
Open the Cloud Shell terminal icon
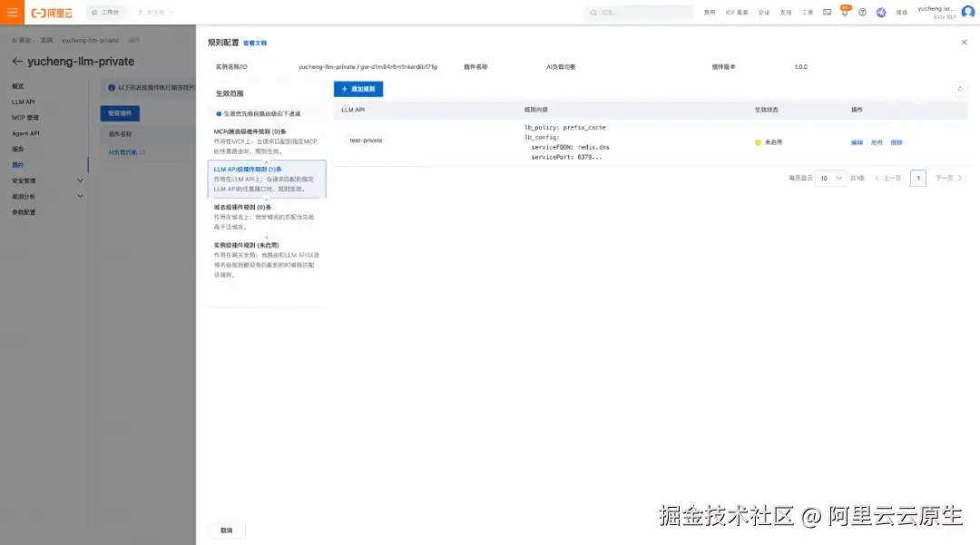(x=827, y=12)
